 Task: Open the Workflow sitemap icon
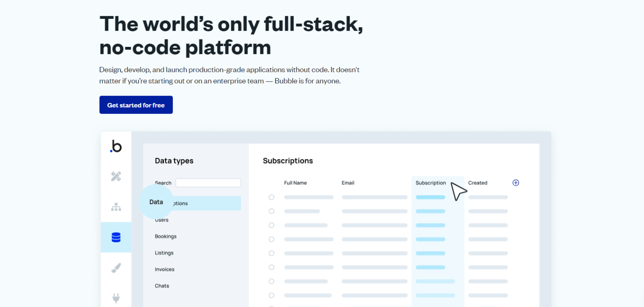pyautogui.click(x=116, y=206)
